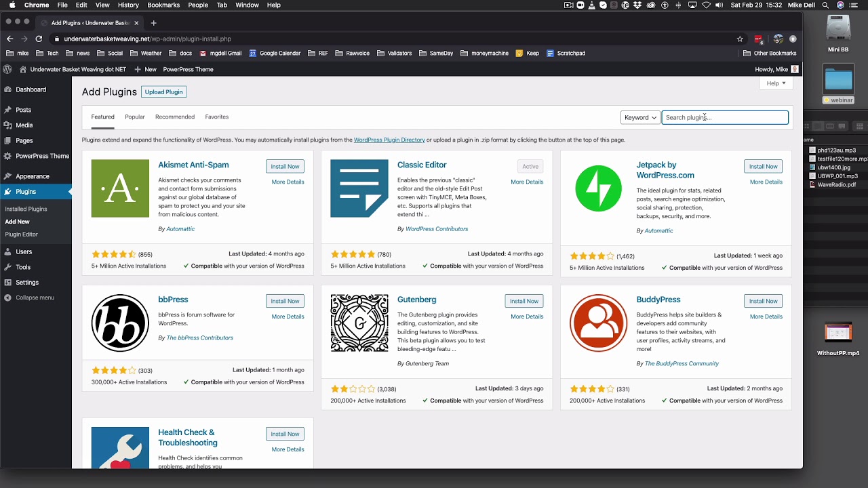This screenshot has width=868, height=488.
Task: Open Media library from the sidebar
Action: pos(24,125)
